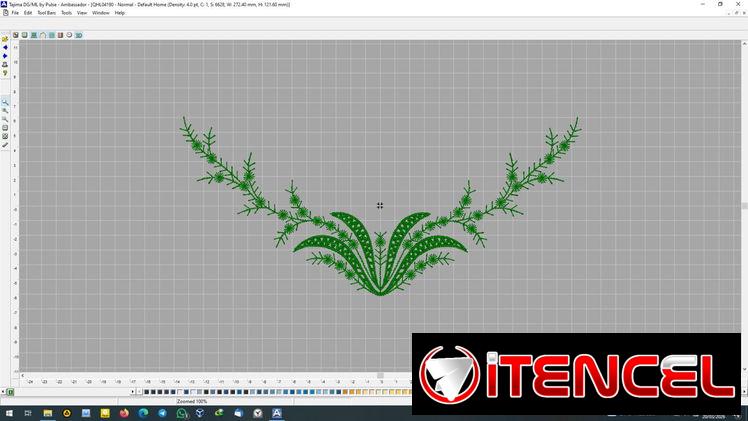This screenshot has height=421, width=748.
Task: Click the first icon in the view toolbar
Action: (16, 35)
